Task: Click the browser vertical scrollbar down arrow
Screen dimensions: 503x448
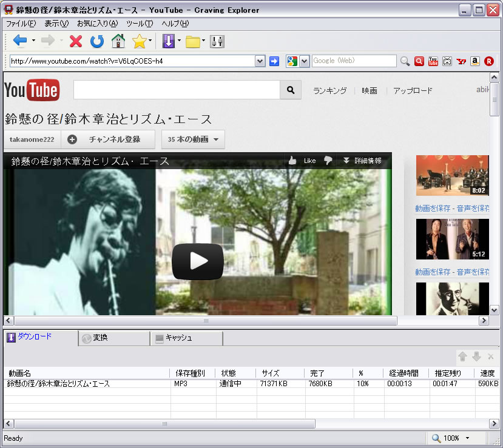Action: click(x=494, y=310)
